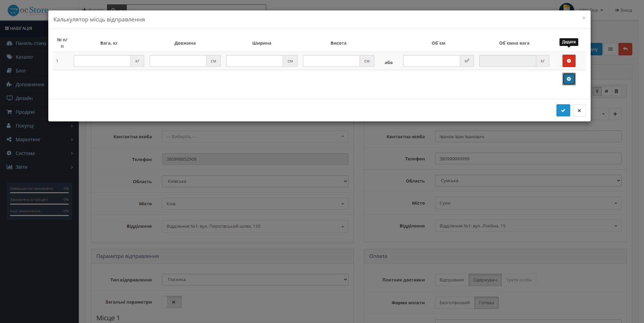Open sender Контактна особа dropdown
The image size is (644, 323).
[255, 137]
